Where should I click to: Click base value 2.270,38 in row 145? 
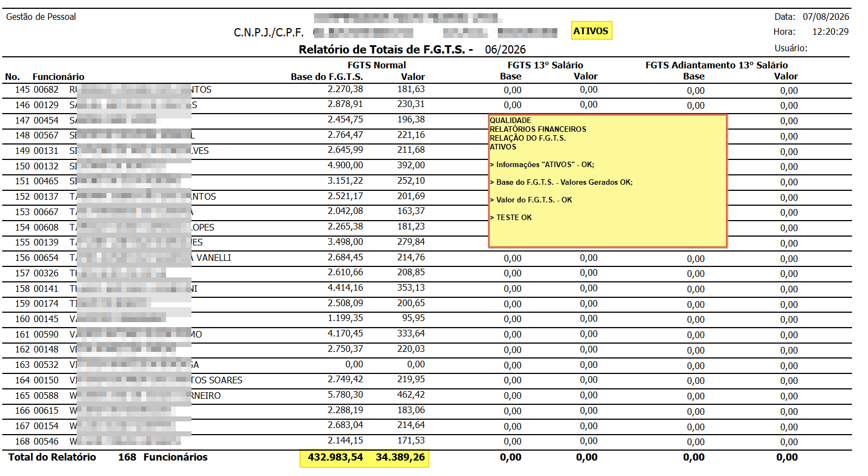tap(345, 89)
